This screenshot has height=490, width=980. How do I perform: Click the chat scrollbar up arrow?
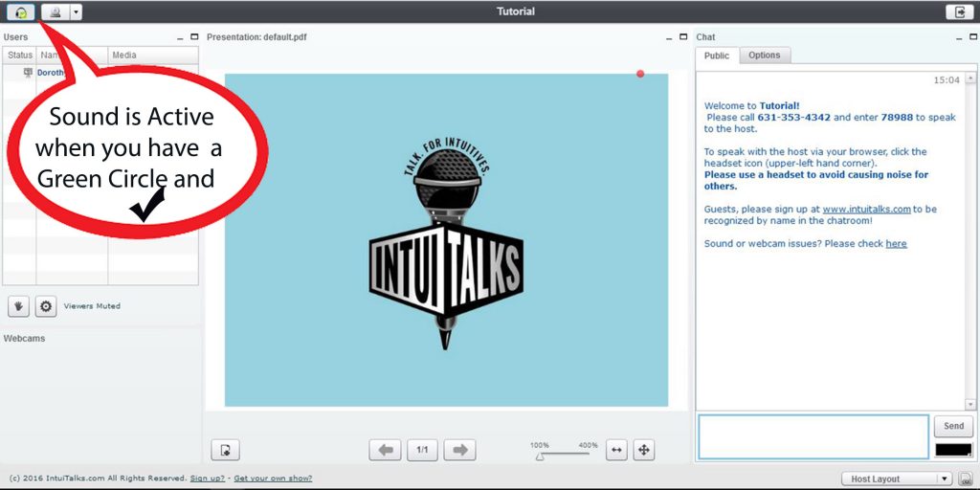point(970,78)
